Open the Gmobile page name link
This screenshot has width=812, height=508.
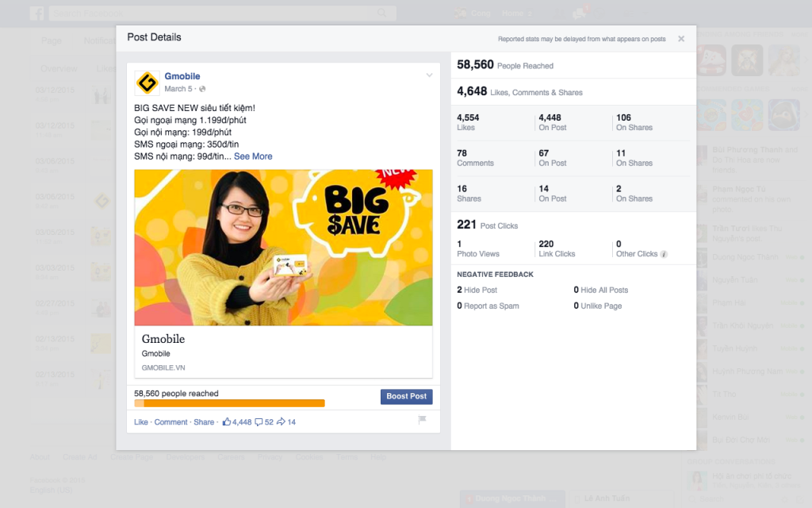tap(182, 76)
